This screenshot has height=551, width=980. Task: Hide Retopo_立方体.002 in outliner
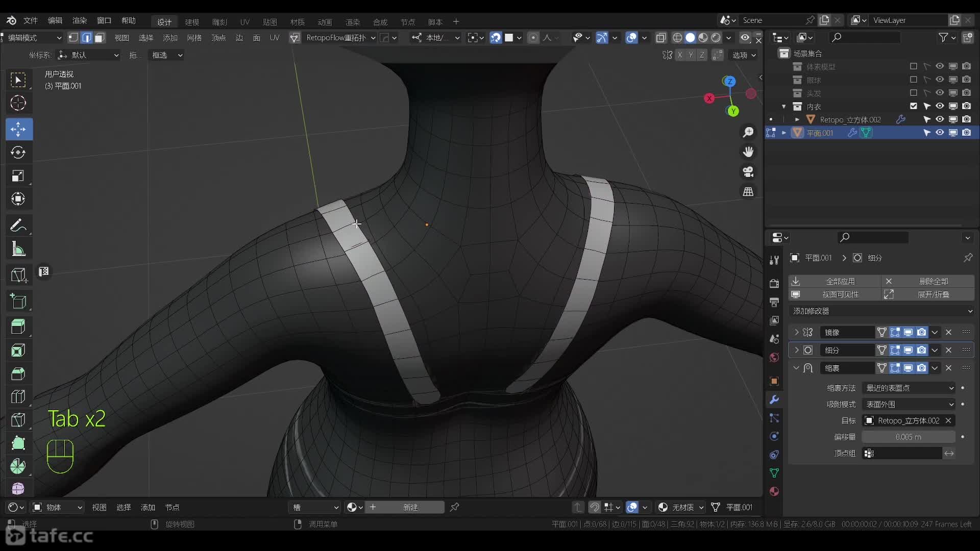(x=940, y=119)
